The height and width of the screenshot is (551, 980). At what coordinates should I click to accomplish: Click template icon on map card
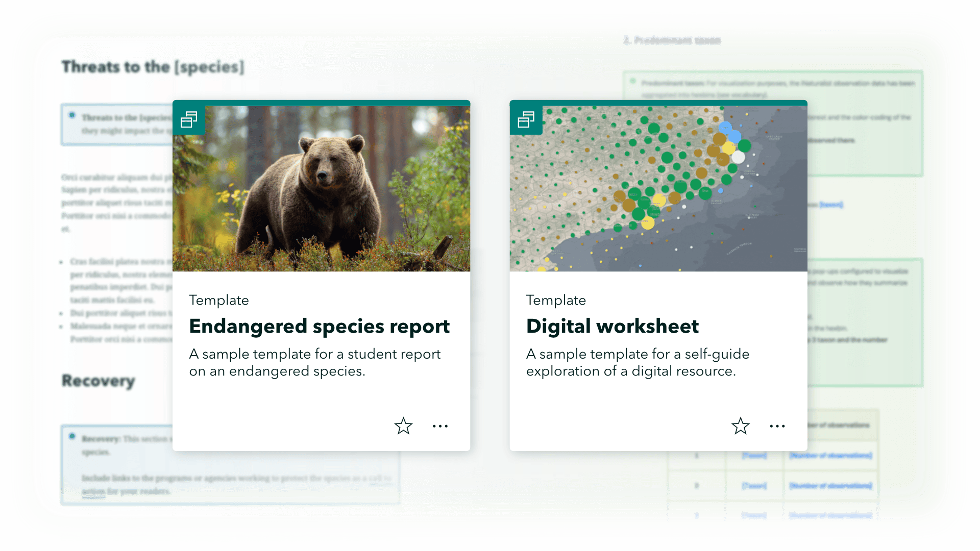coord(526,120)
